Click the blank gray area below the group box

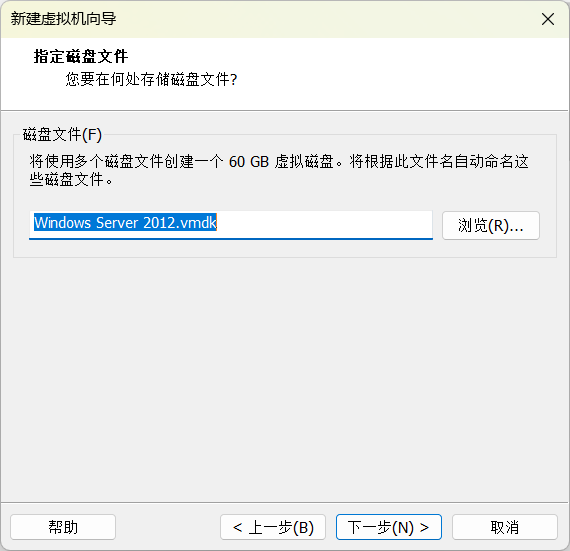tap(285, 378)
